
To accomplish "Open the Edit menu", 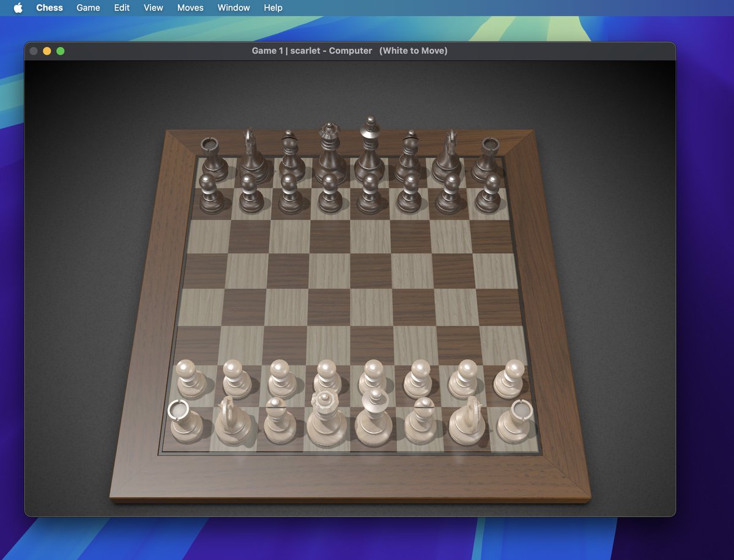I will pyautogui.click(x=122, y=8).
